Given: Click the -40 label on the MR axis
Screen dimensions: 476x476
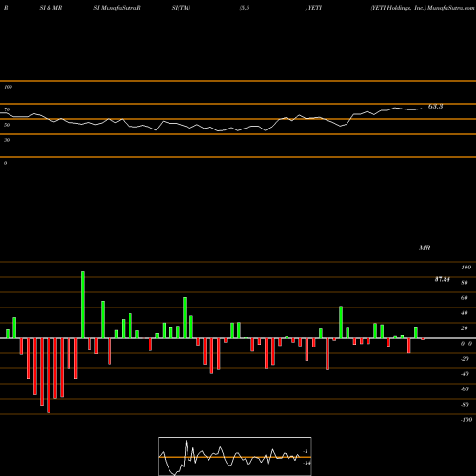Looking at the screenshot, I should 465,374.
